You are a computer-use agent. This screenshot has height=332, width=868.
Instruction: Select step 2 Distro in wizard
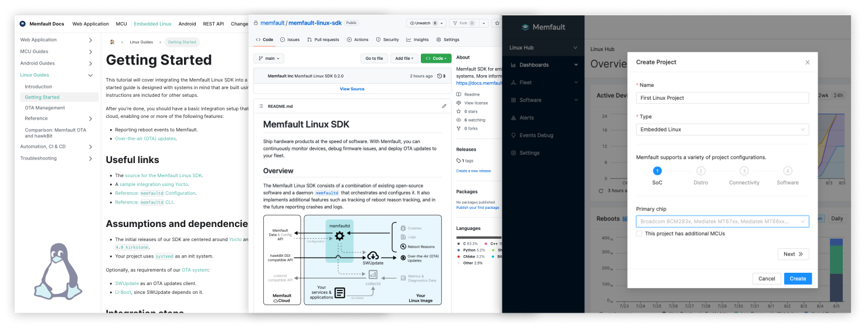tap(700, 171)
